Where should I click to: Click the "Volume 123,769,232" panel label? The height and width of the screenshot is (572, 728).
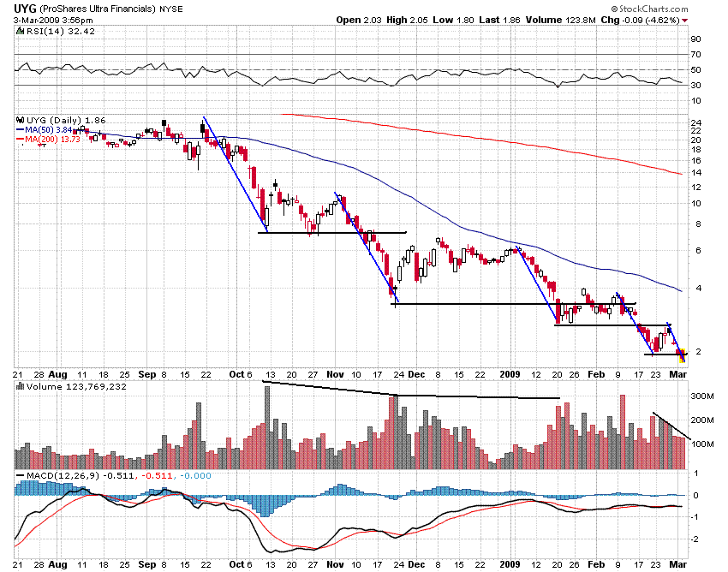point(76,386)
